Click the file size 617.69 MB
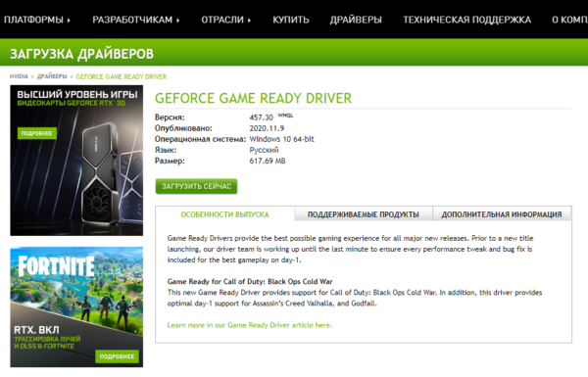Screen dimensions: 588x377 tap(268, 161)
